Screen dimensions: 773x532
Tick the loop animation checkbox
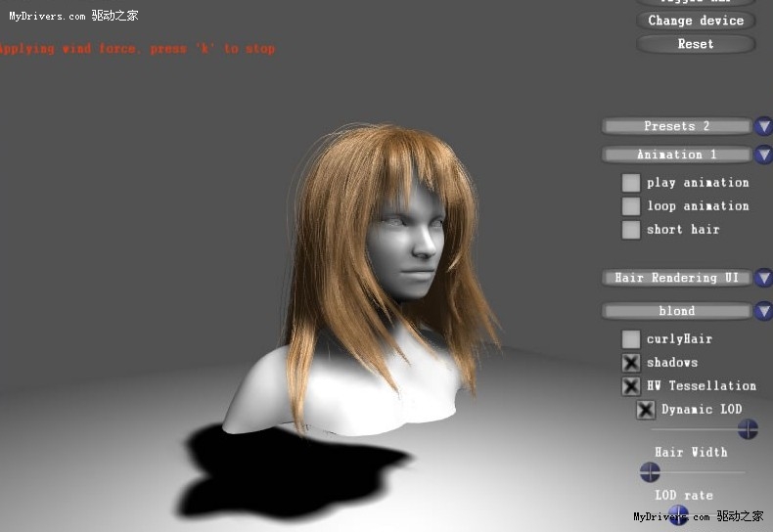pos(631,206)
